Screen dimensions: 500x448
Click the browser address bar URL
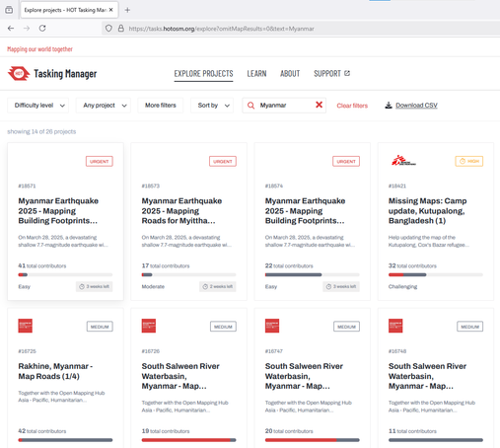pyautogui.click(x=221, y=29)
